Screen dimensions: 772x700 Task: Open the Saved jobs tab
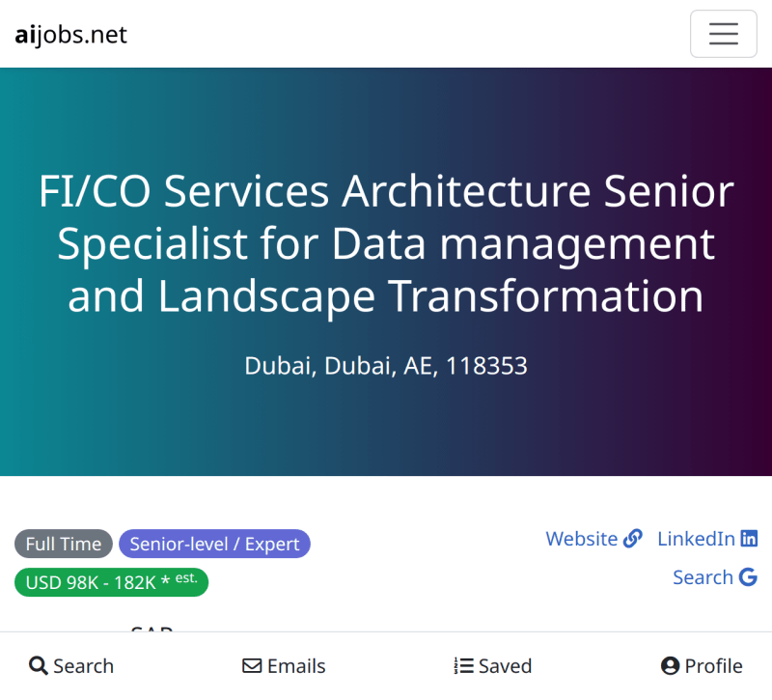click(493, 666)
